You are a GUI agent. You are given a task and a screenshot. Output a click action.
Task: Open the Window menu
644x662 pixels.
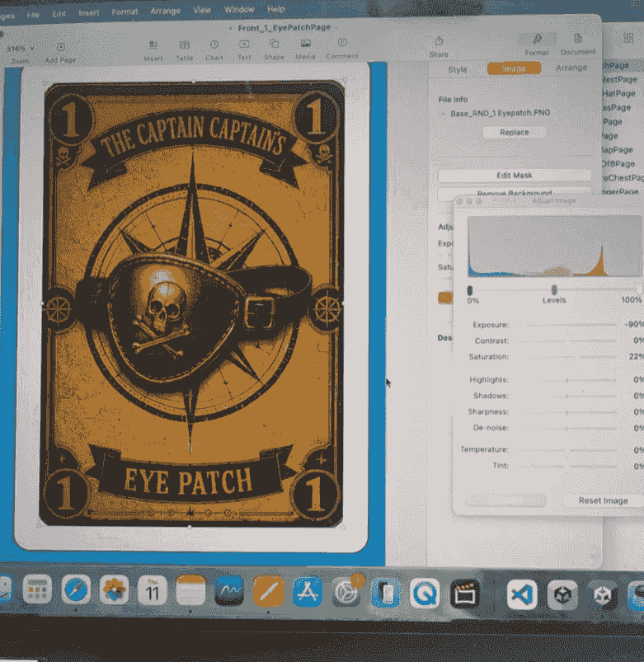(x=239, y=9)
